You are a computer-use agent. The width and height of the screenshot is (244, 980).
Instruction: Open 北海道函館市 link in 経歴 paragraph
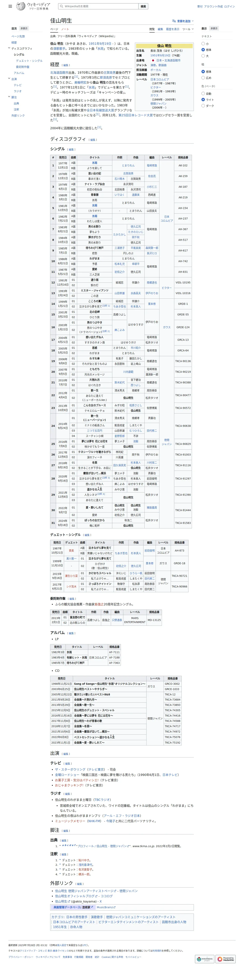pyautogui.click(x=59, y=73)
